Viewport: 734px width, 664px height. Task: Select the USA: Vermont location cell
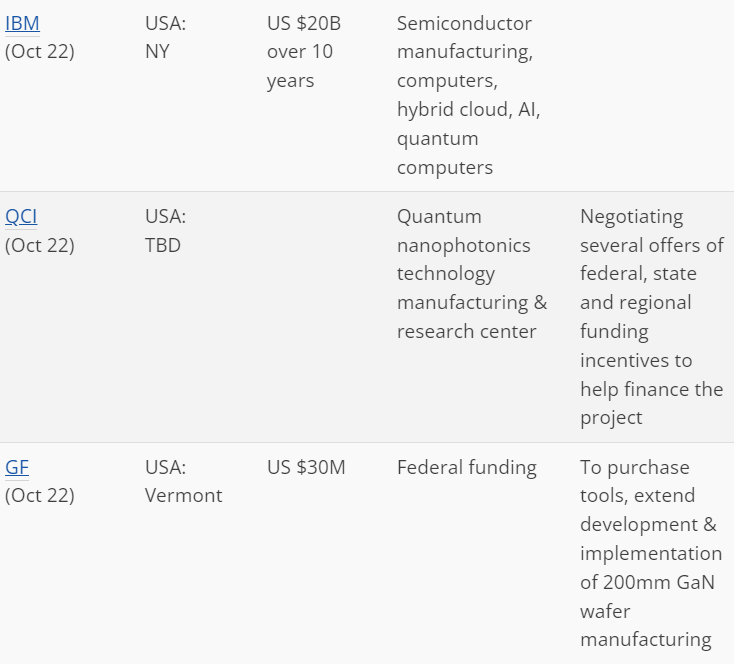184,481
